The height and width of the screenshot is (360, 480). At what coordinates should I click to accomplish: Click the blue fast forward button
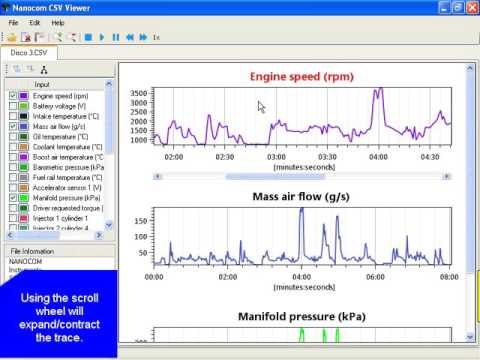click(x=143, y=37)
